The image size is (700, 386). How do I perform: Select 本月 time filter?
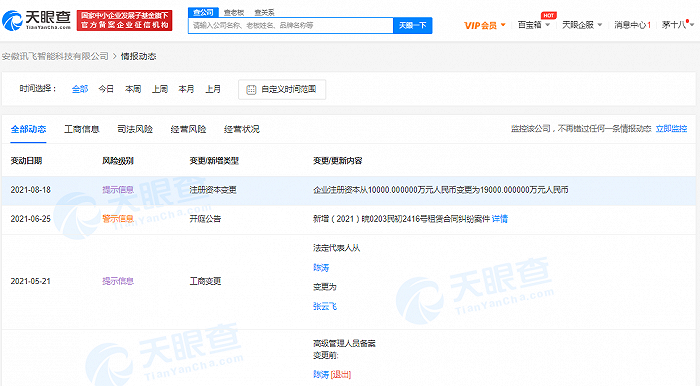tap(186, 89)
